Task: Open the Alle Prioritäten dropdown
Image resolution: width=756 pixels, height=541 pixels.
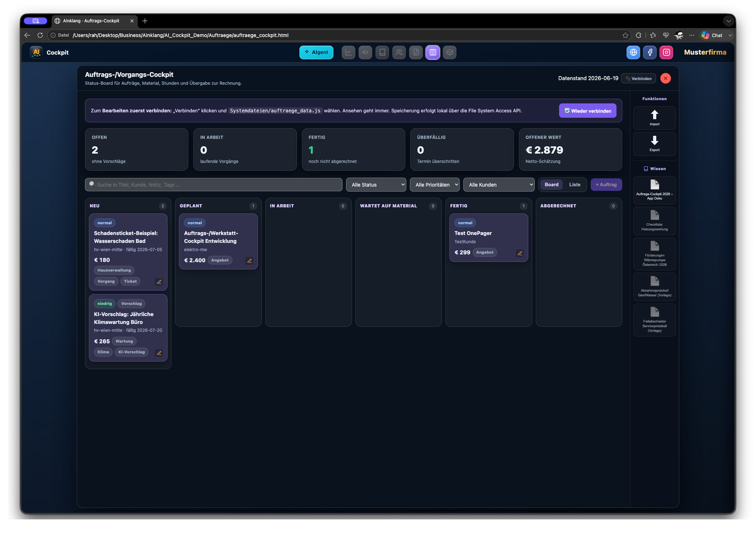Action: (435, 185)
